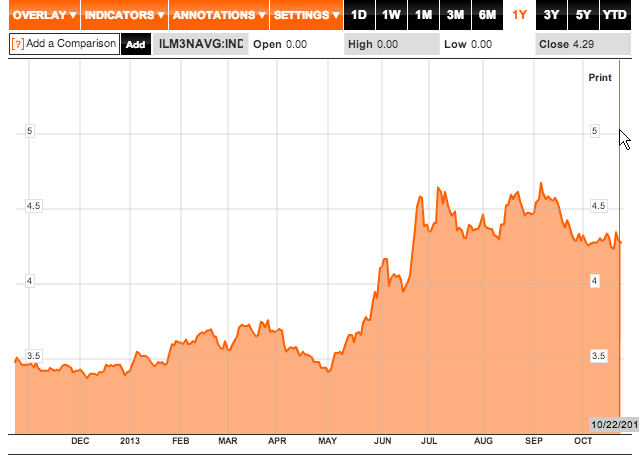Image resolution: width=642 pixels, height=455 pixels.
Task: Click the right 4.5 y-axis label
Action: pos(598,206)
